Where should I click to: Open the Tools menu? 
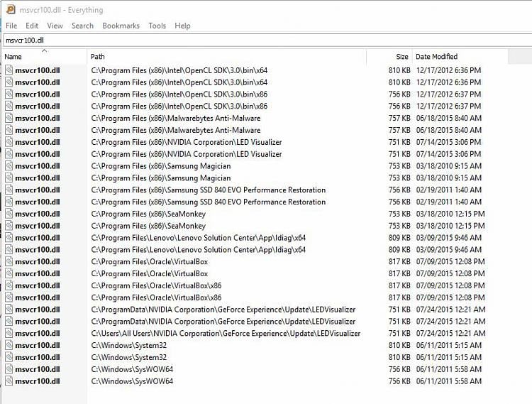[x=157, y=26]
